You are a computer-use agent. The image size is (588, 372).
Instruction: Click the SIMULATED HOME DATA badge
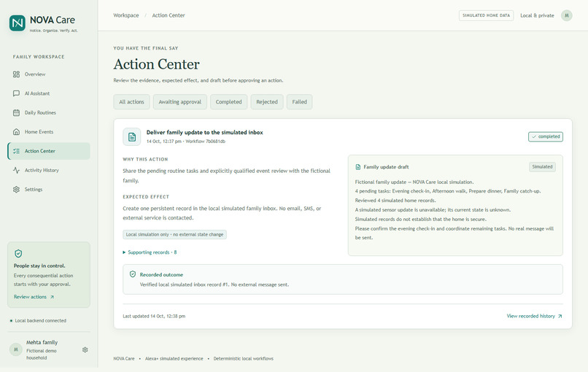(486, 15)
